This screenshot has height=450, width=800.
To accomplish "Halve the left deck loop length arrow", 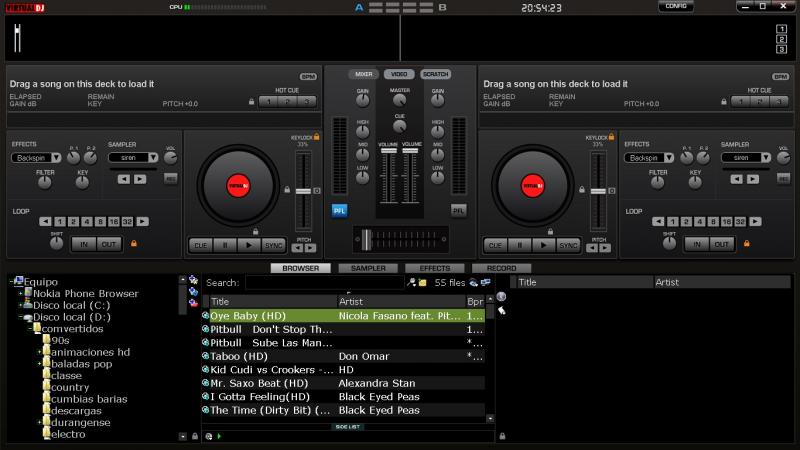I will [x=45, y=221].
